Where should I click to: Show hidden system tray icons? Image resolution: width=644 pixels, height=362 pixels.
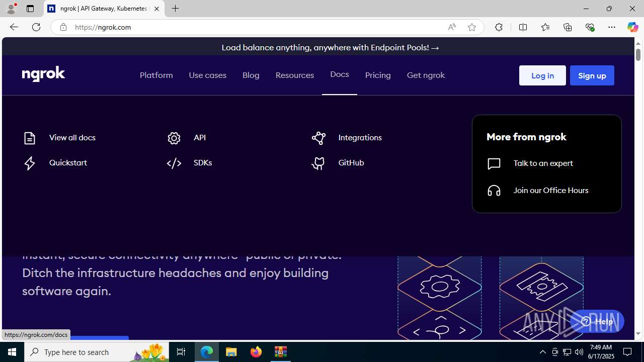542,352
